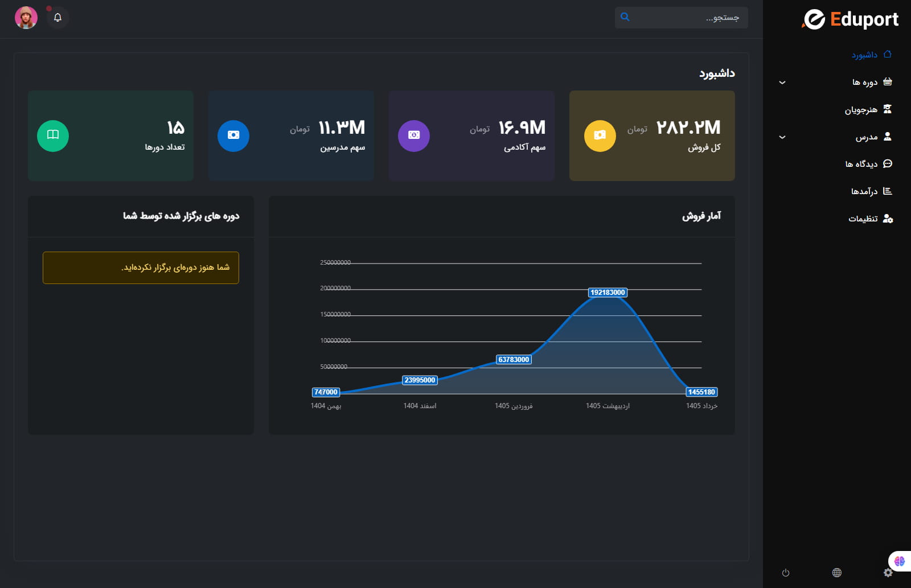Click the search magnifier icon

(x=625, y=17)
